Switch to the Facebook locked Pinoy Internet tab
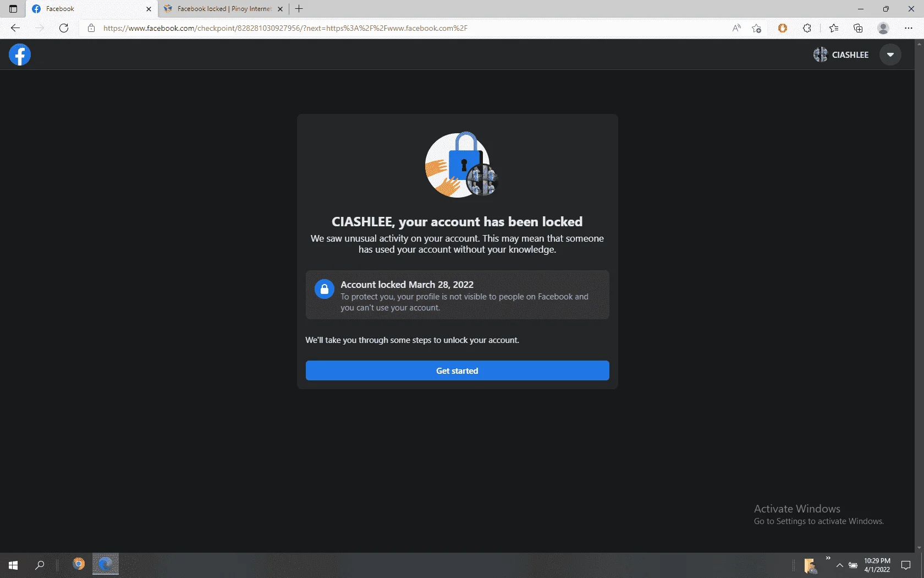Image resolution: width=924 pixels, height=578 pixels. (x=223, y=9)
